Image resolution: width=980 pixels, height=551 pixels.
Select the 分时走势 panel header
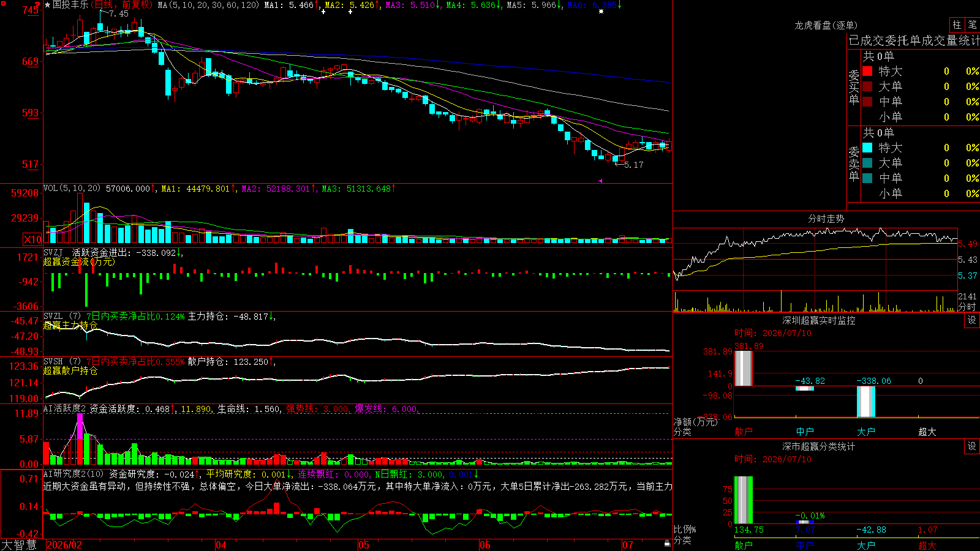826,219
